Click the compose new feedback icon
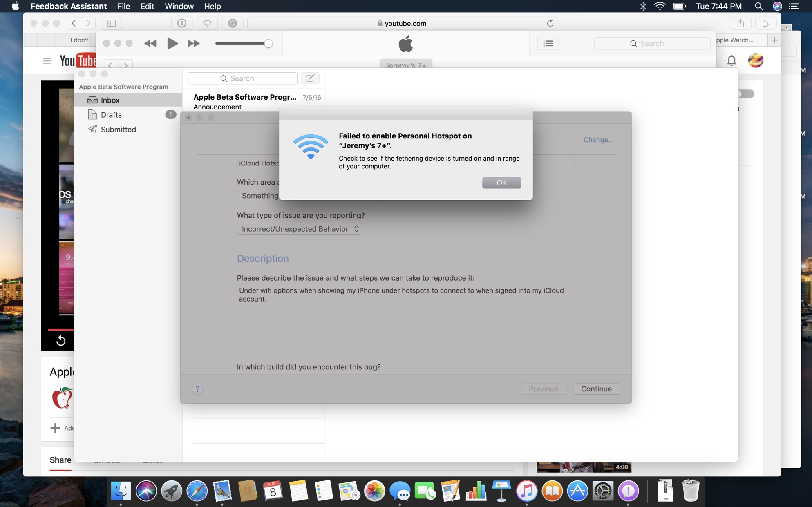 point(310,78)
